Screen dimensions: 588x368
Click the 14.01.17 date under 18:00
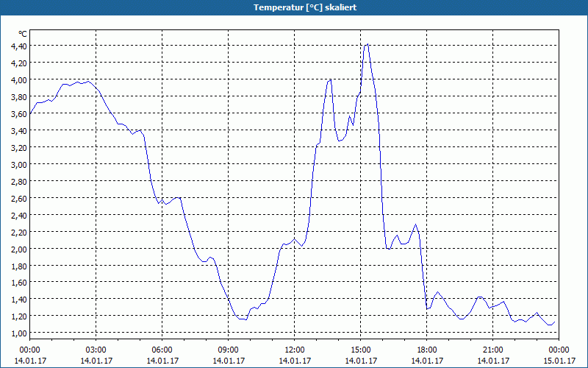pos(427,361)
